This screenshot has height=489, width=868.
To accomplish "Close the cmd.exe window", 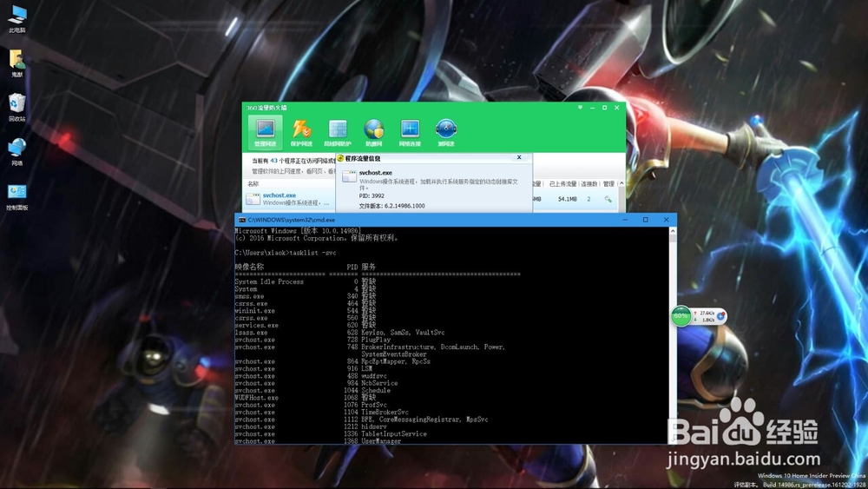I will [x=666, y=220].
